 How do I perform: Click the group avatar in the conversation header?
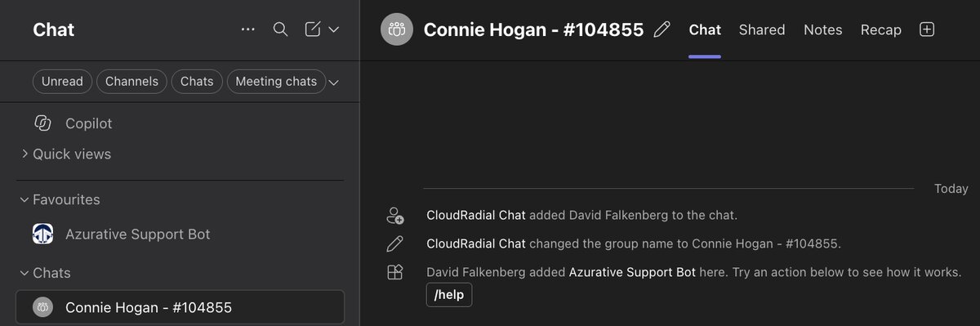click(397, 29)
